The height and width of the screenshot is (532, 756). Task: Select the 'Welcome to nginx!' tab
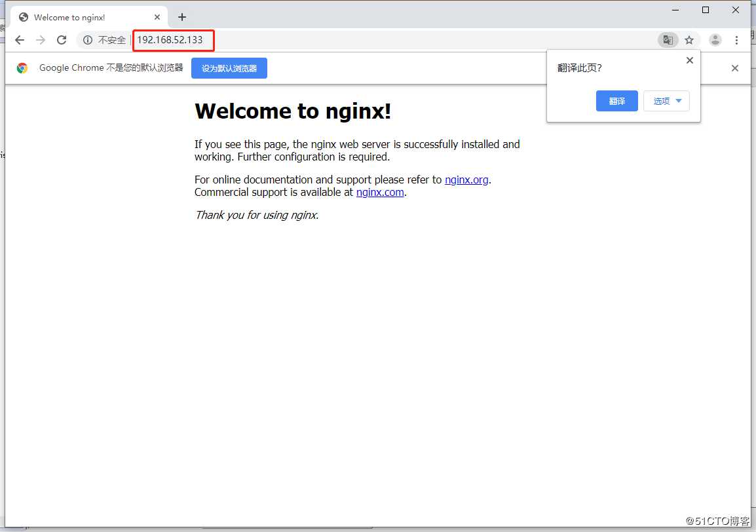coord(88,18)
